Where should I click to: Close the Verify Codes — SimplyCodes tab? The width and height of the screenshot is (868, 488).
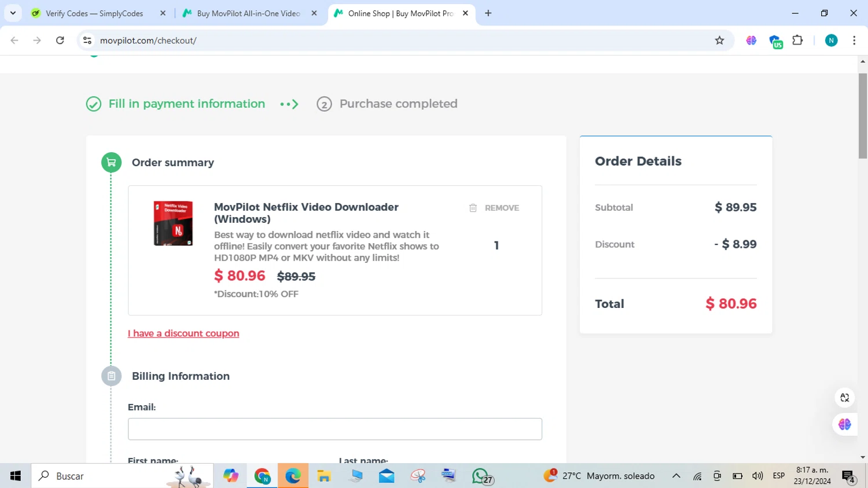pos(163,13)
